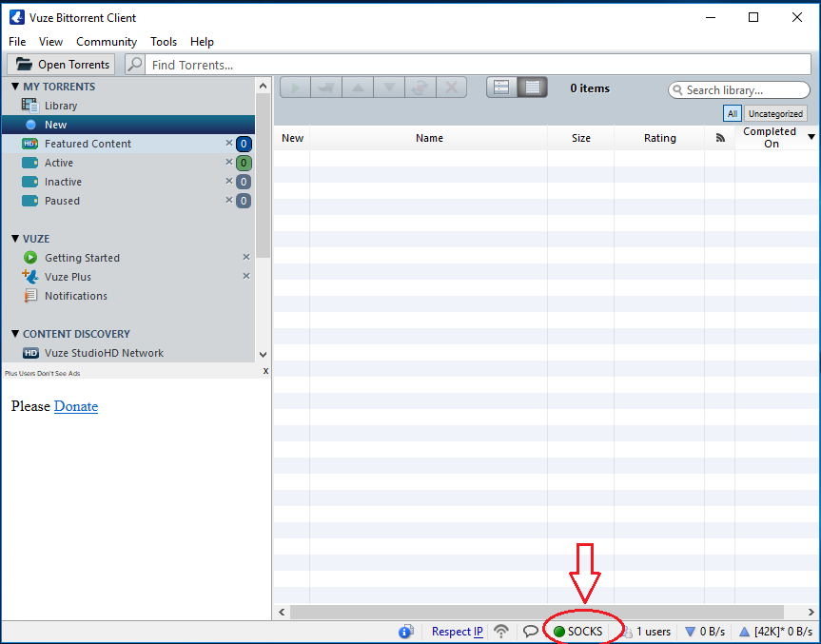The height and width of the screenshot is (644, 821).
Task: Collapse the VUZE sidebar section
Action: tap(15, 238)
